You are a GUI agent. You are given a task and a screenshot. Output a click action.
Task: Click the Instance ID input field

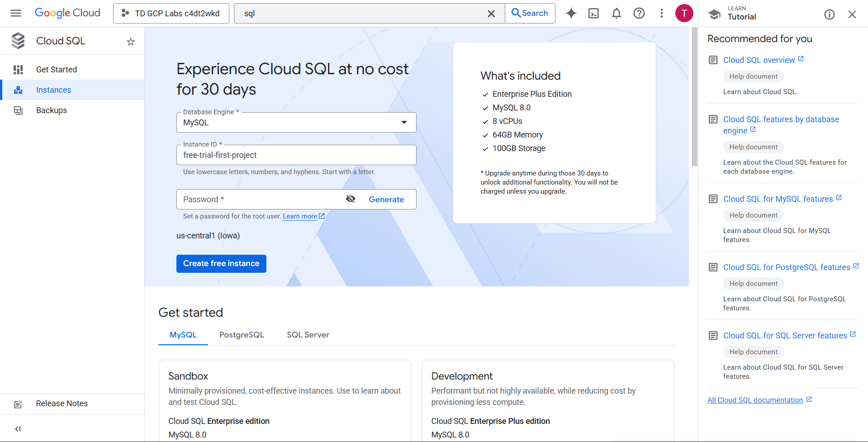click(296, 155)
